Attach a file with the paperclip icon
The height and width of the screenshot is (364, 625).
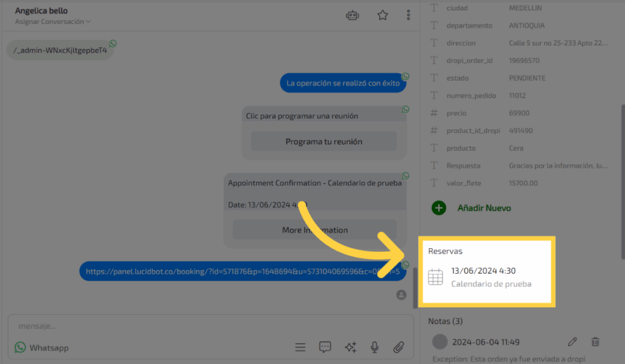tap(399, 347)
